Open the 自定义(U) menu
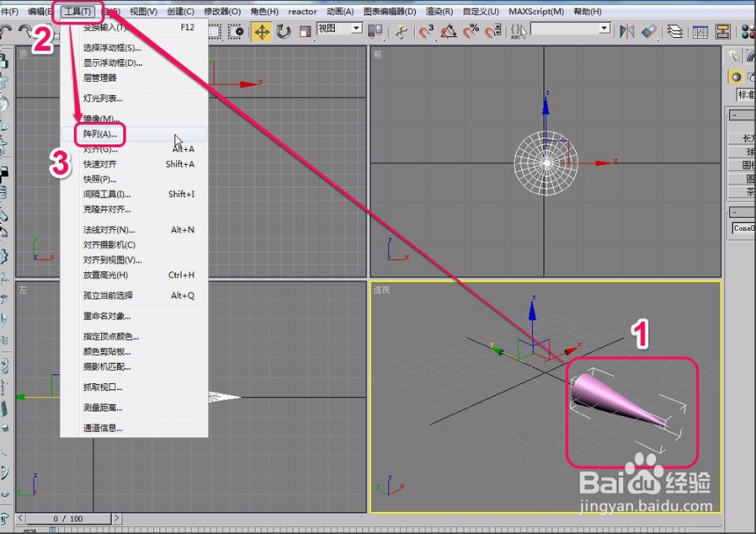 pos(481,11)
